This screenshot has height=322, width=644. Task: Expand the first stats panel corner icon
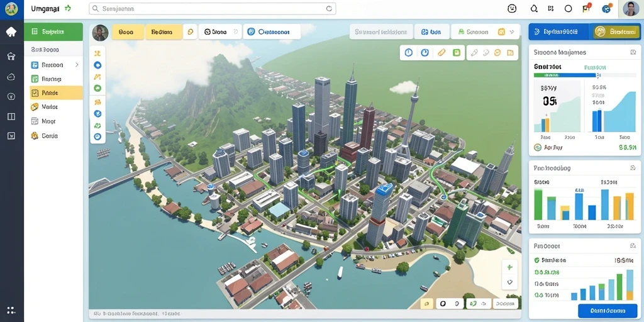point(633,53)
